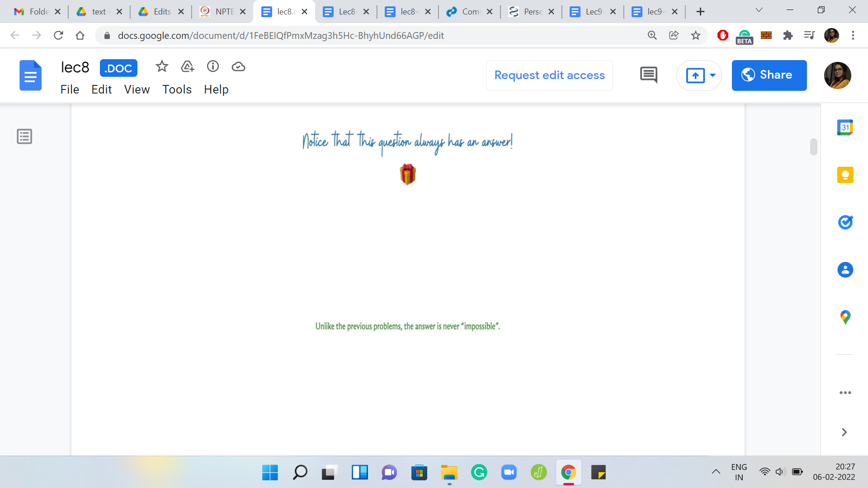This screenshot has height=488, width=868.
Task: Open the File menu
Action: pyautogui.click(x=70, y=89)
